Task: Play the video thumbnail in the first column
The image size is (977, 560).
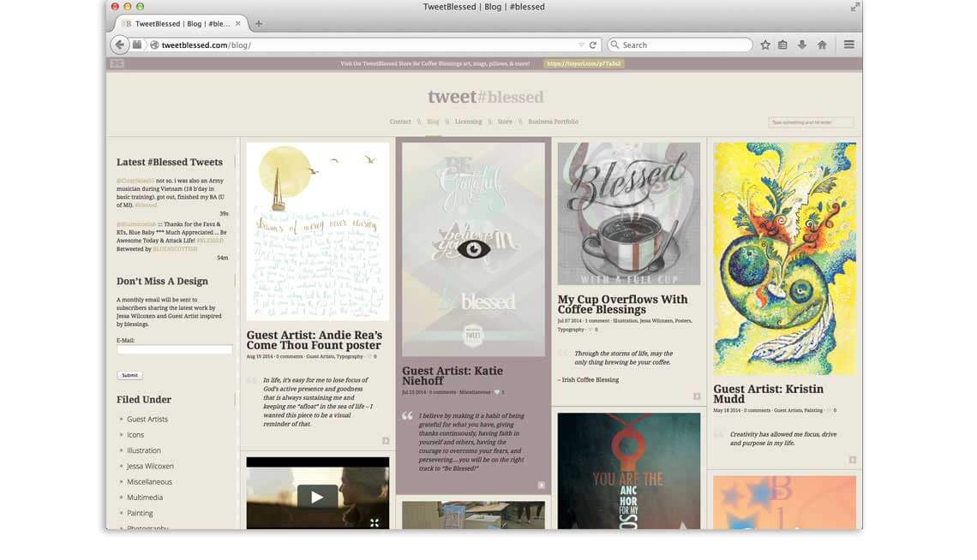Action: [x=317, y=496]
